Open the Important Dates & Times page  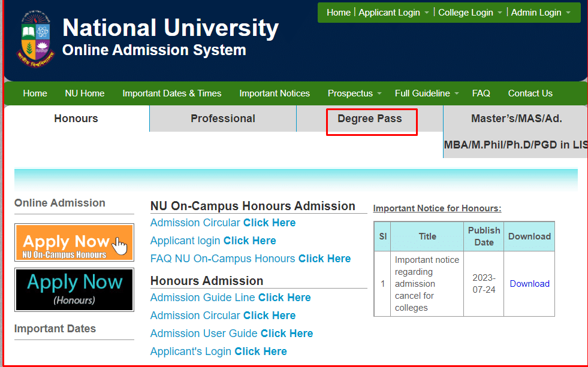click(x=172, y=93)
